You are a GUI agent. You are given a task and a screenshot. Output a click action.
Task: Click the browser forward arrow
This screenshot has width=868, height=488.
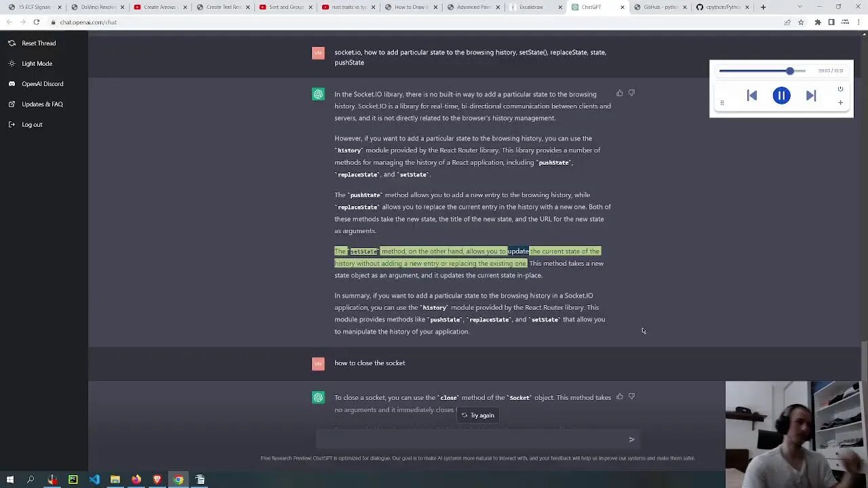click(22, 22)
